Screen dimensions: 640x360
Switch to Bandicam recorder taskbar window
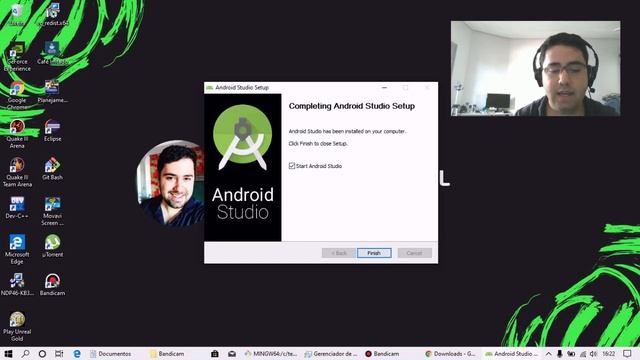coord(382,354)
